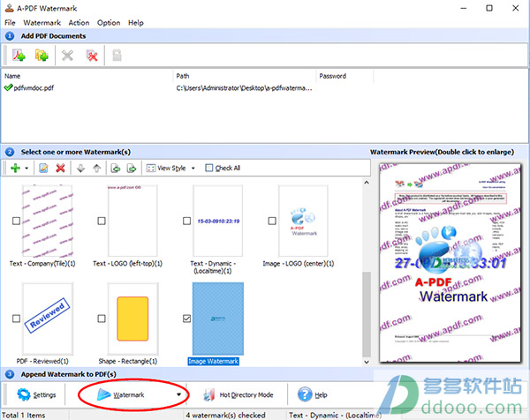This screenshot has width=530, height=420.
Task: Select the Text - LOGO (left-top) thumbnail
Action: point(132,221)
